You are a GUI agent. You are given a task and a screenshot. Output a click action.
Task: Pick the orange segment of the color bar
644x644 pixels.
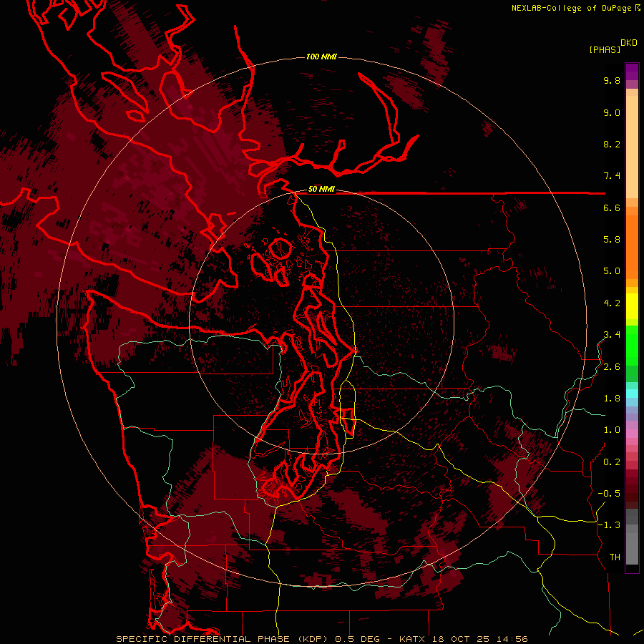632,246
